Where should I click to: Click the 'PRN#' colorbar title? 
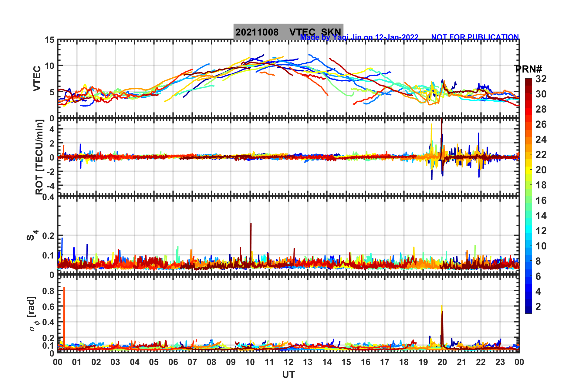tap(528, 69)
